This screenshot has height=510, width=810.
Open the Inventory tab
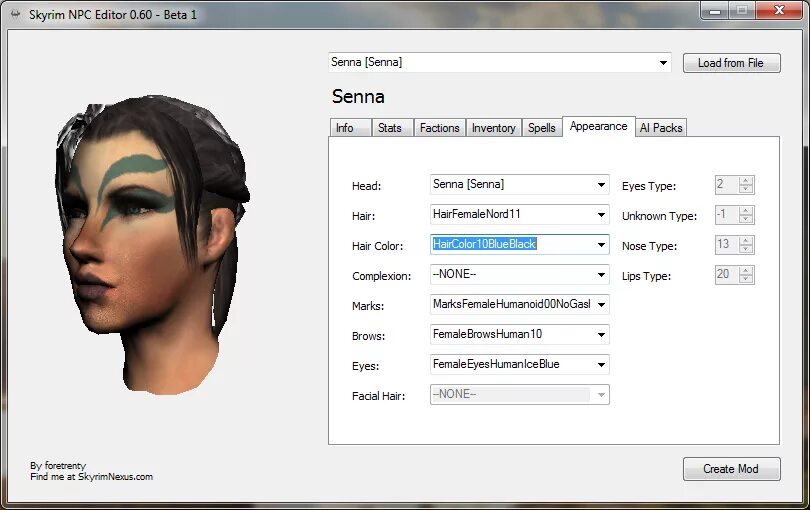(x=494, y=128)
